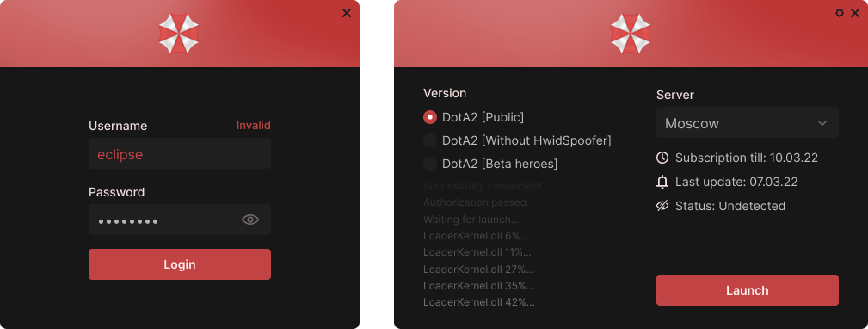The image size is (868, 329).
Task: Click the crossed-eye icon beside Status: Undetected
Action: tap(662, 206)
